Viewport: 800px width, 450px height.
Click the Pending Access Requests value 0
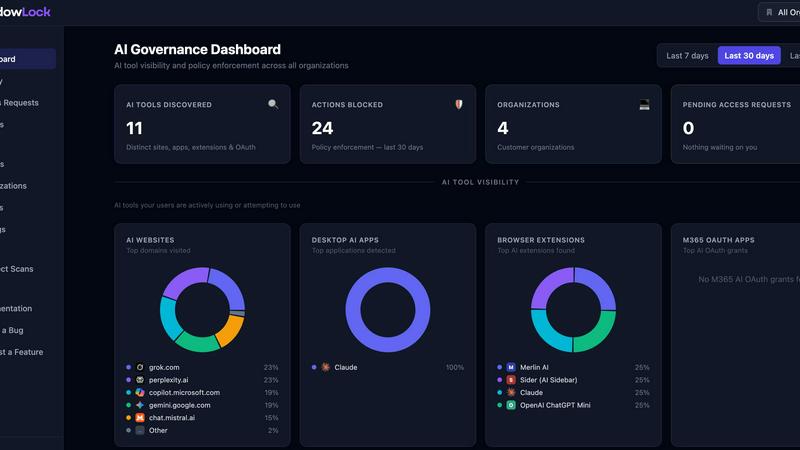[688, 128]
